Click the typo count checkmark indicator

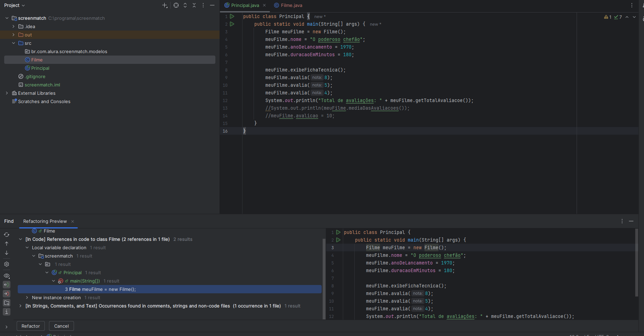point(618,17)
